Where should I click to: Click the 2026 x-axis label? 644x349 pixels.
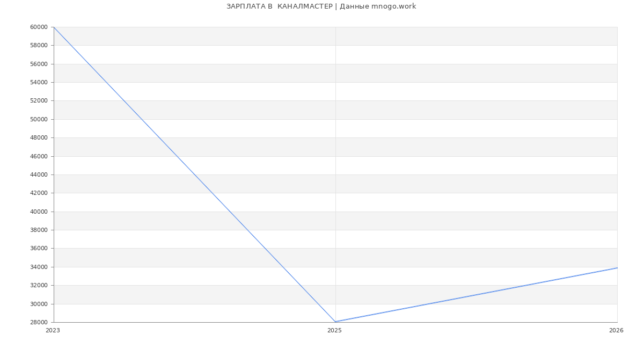[x=616, y=330]
